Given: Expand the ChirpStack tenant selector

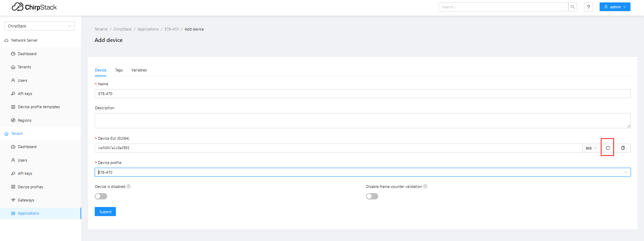Looking at the screenshot, I should 39,26.
